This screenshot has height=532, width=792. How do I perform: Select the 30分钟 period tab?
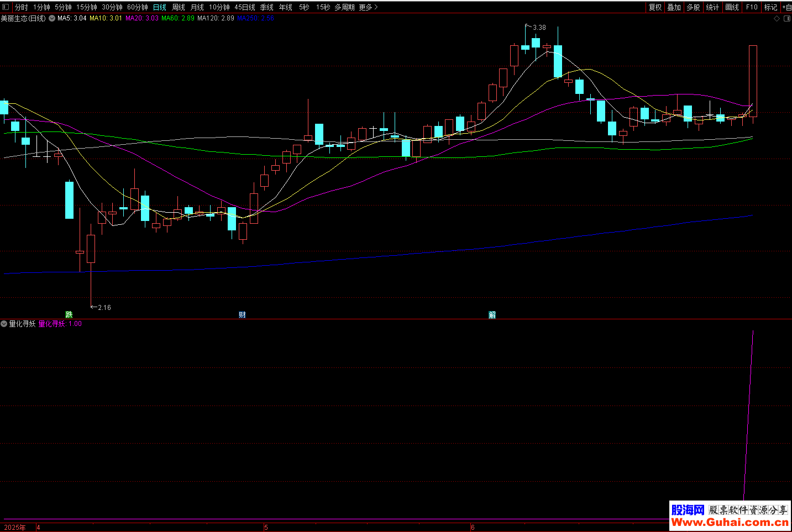(x=112, y=7)
